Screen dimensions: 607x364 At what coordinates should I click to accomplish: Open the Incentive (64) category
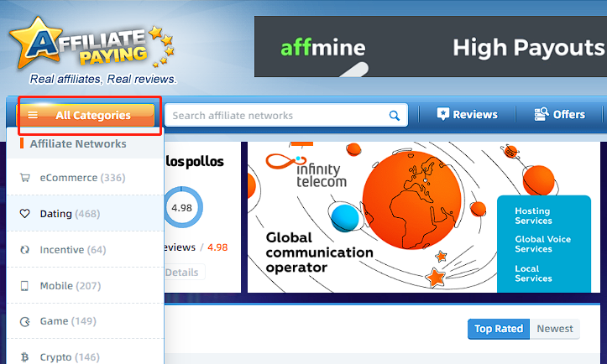pyautogui.click(x=86, y=250)
